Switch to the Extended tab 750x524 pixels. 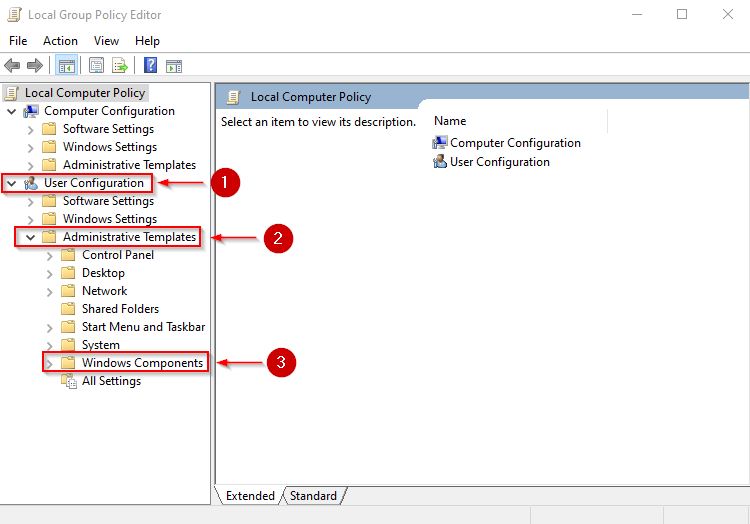250,496
